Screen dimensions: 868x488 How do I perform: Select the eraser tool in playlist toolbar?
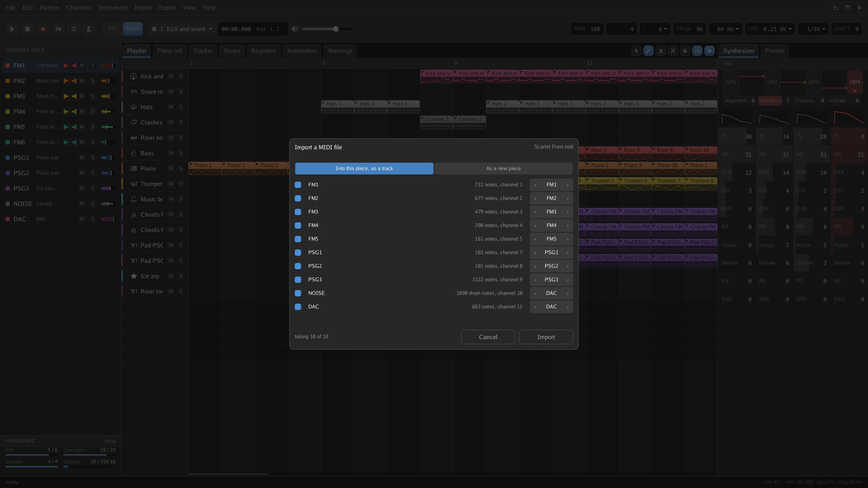660,51
